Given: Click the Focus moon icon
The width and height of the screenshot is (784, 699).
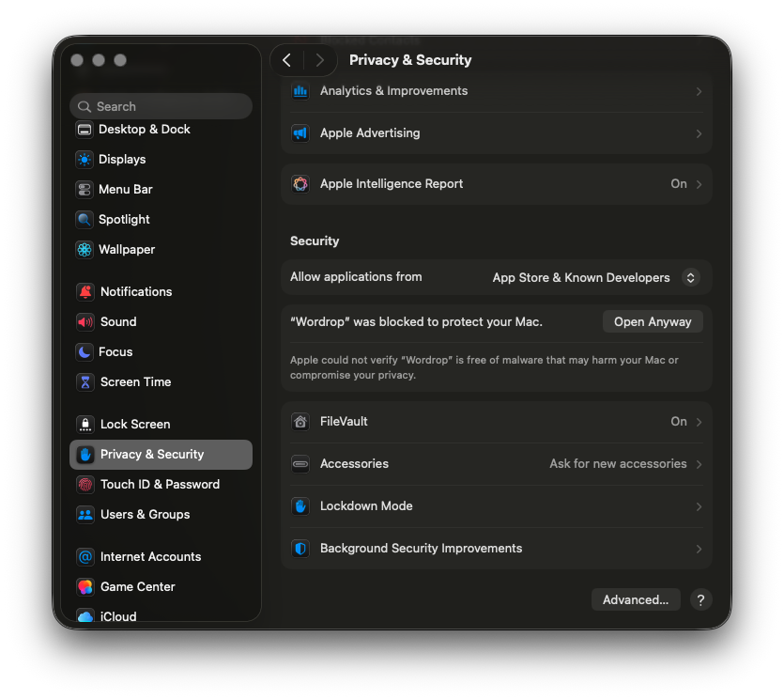Looking at the screenshot, I should [x=85, y=351].
